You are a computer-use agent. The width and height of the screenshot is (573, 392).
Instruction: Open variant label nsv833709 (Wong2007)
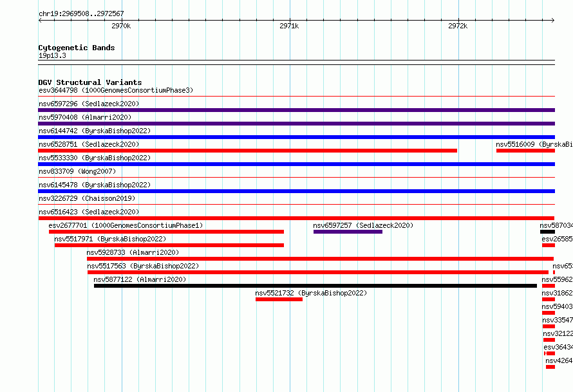click(x=77, y=171)
